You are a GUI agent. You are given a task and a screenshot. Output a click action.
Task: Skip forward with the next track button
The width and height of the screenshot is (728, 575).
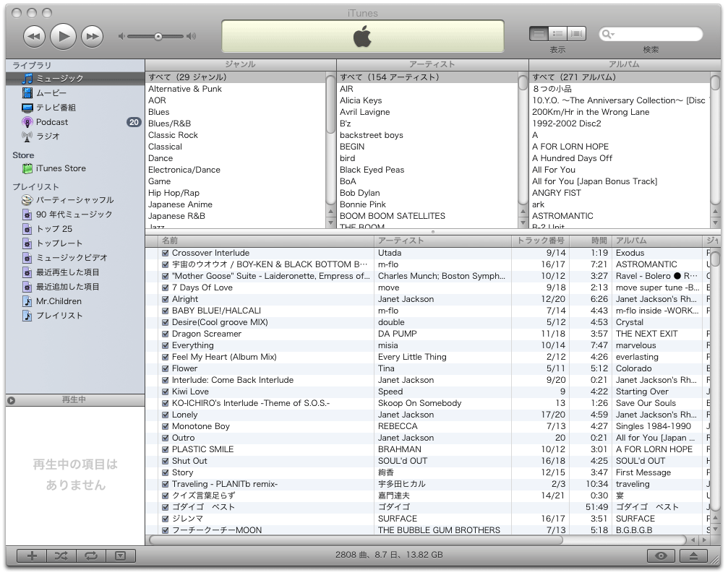tap(93, 36)
